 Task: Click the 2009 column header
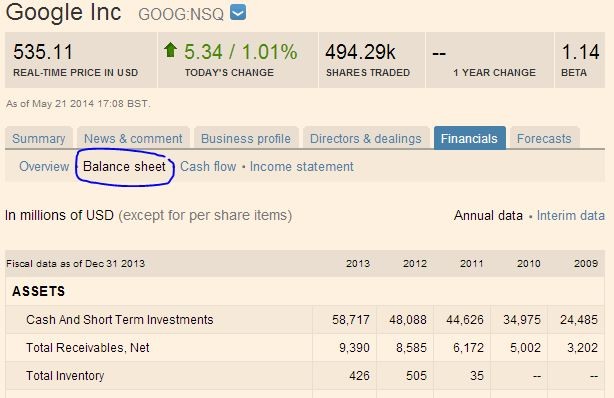[586, 263]
